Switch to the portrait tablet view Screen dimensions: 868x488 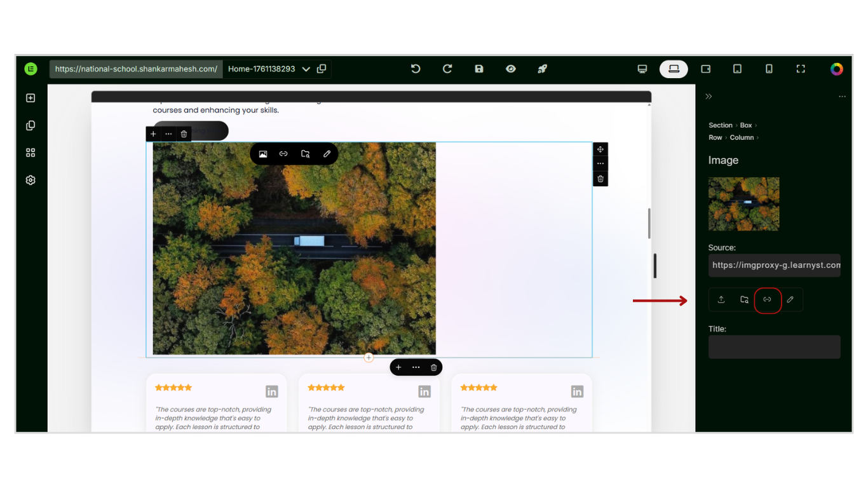coord(737,69)
